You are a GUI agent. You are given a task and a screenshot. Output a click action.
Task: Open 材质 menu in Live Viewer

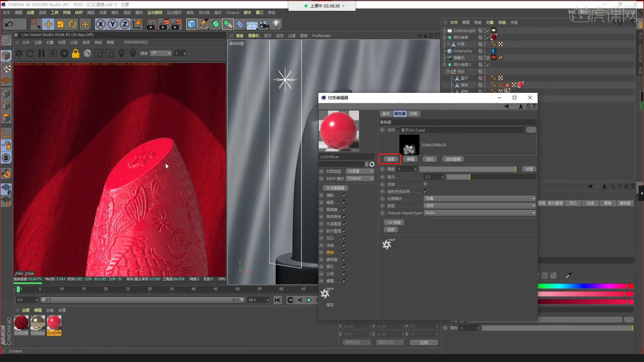pos(62,42)
